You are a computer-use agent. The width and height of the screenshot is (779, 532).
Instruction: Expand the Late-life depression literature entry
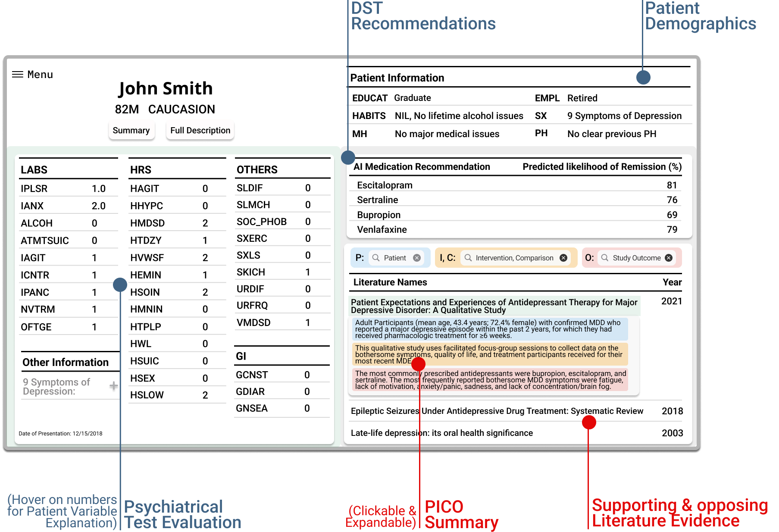[x=441, y=433]
